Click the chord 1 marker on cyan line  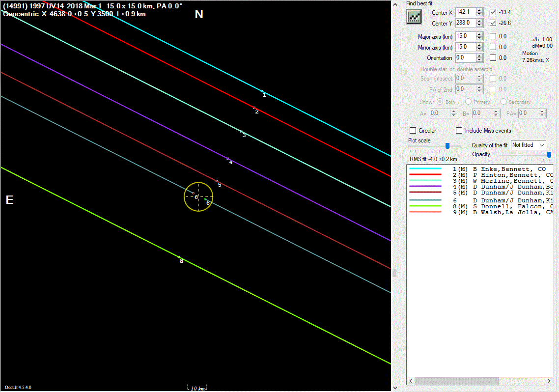tap(262, 91)
